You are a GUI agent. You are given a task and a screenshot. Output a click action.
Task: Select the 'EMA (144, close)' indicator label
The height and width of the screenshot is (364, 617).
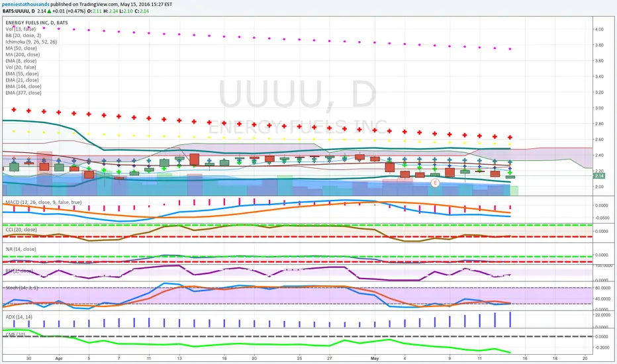(23, 86)
